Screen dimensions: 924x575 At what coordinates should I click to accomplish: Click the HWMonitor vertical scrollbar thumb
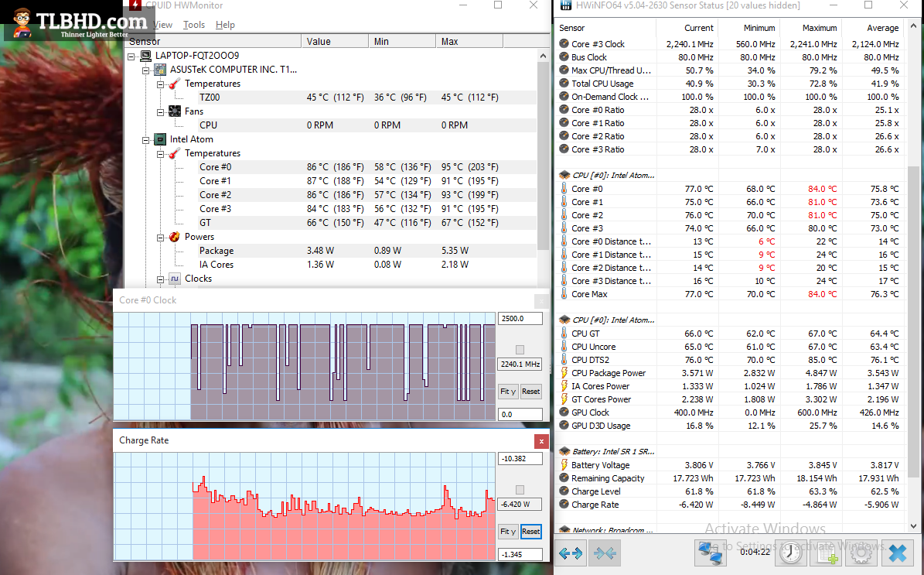543,156
